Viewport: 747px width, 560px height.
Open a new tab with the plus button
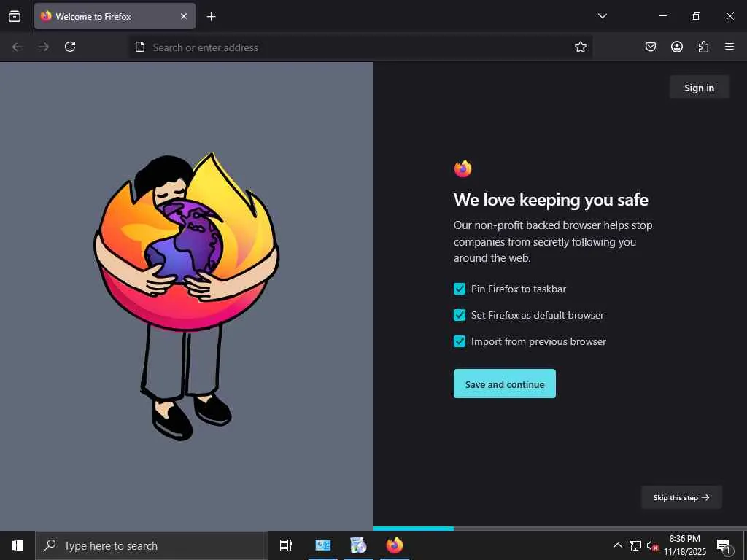click(211, 17)
